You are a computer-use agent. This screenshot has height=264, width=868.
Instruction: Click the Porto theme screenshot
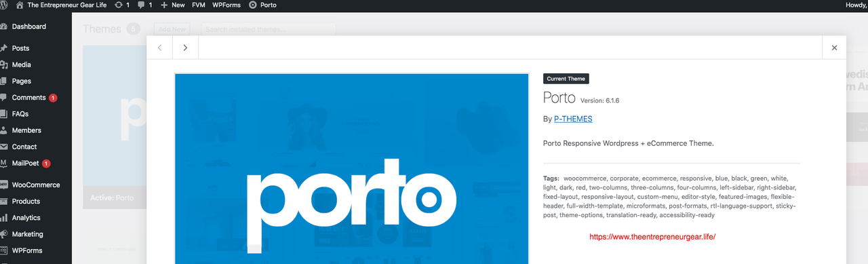point(352,168)
